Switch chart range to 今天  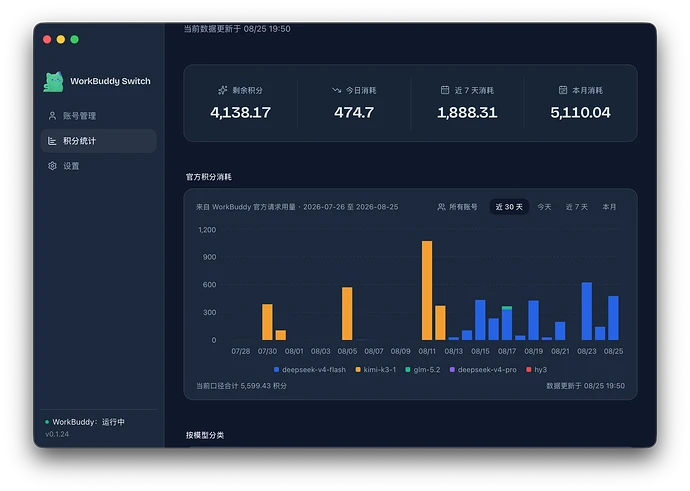tap(544, 207)
